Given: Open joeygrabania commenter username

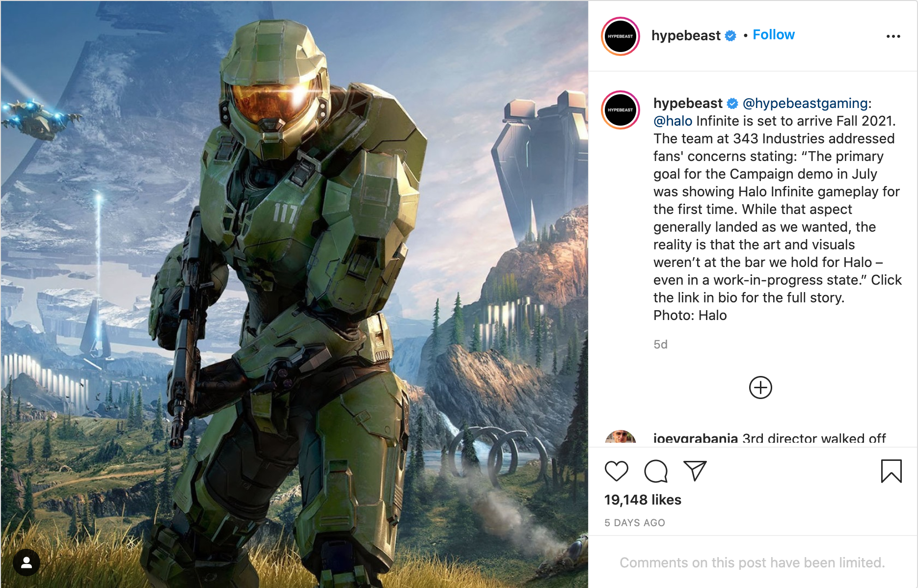Looking at the screenshot, I should (x=695, y=438).
